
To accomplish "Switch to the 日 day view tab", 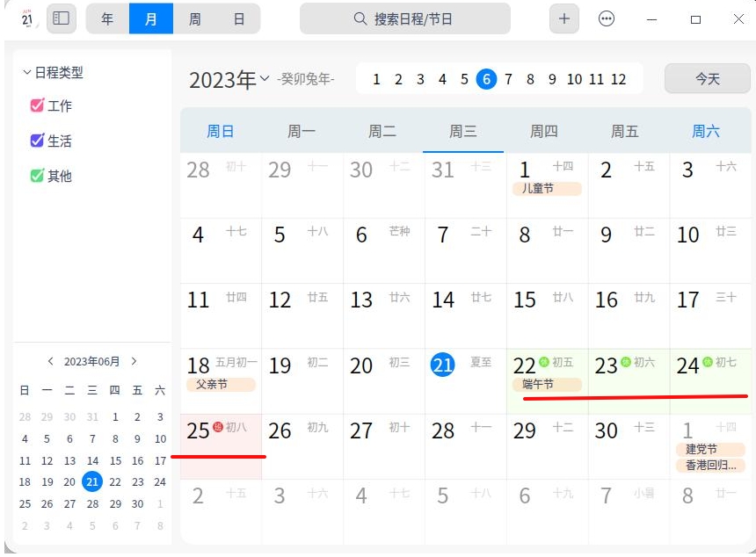I will click(239, 18).
